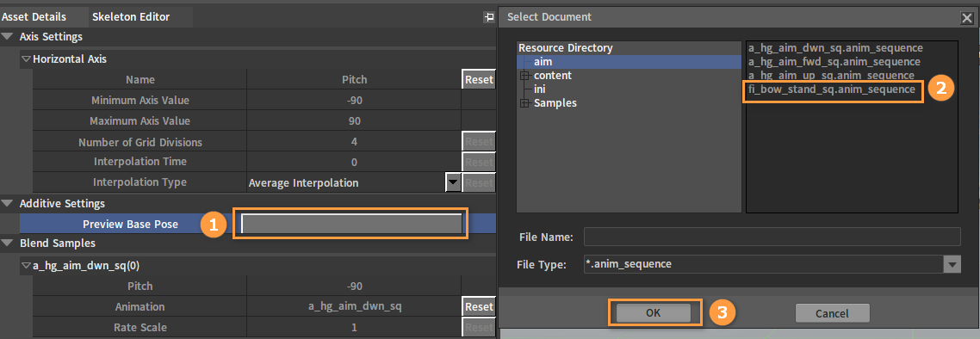The width and height of the screenshot is (980, 339).
Task: Expand the Samples folder node
Action: [x=525, y=103]
